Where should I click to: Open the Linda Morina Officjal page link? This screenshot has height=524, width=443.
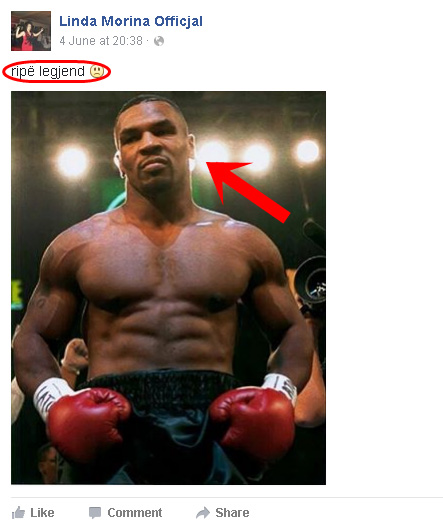pyautogui.click(x=131, y=21)
